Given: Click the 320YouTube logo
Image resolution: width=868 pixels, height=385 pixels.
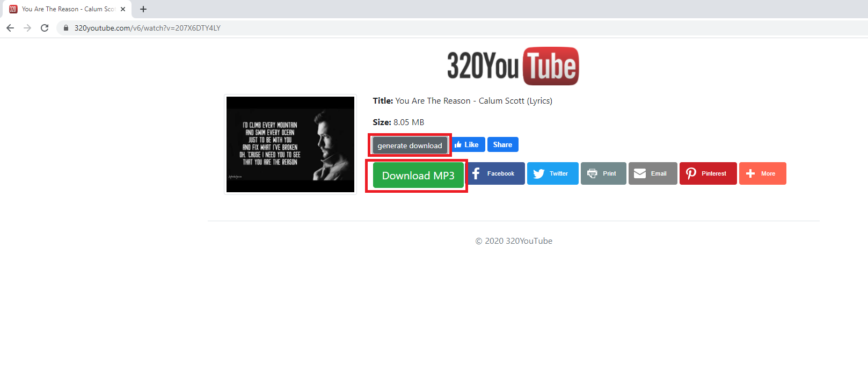Looking at the screenshot, I should point(513,66).
